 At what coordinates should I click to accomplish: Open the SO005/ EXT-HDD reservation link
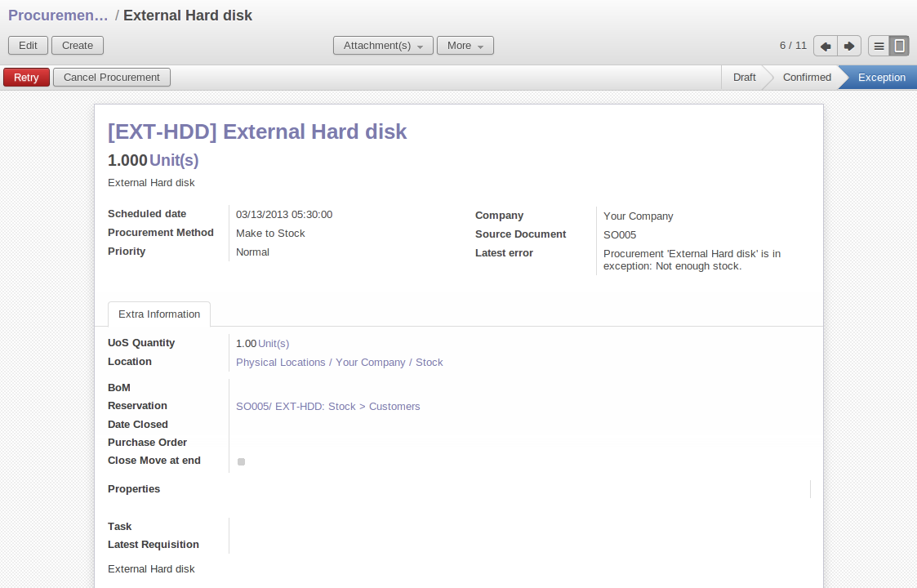[327, 407]
